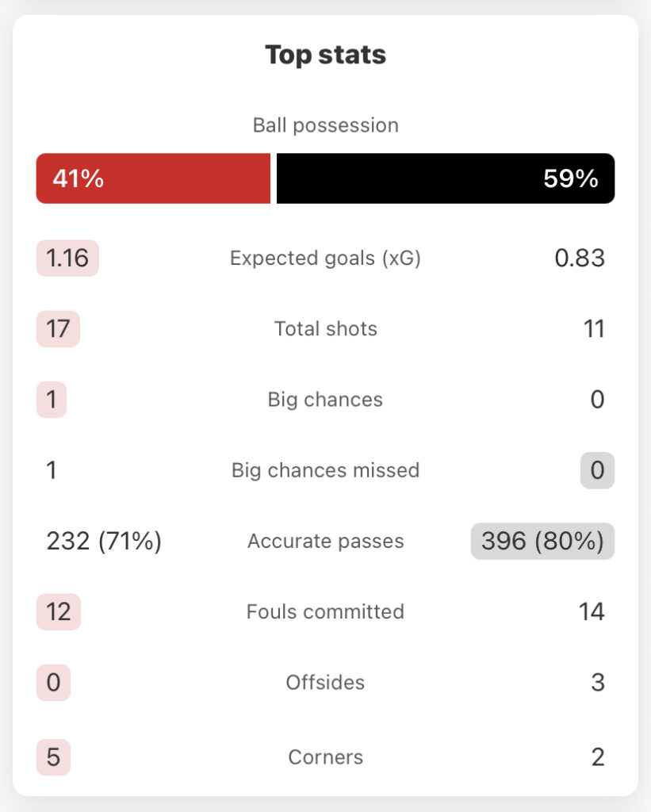Viewport: 651px width, 812px height.
Task: Click the Fouls committed label
Action: 325,611
